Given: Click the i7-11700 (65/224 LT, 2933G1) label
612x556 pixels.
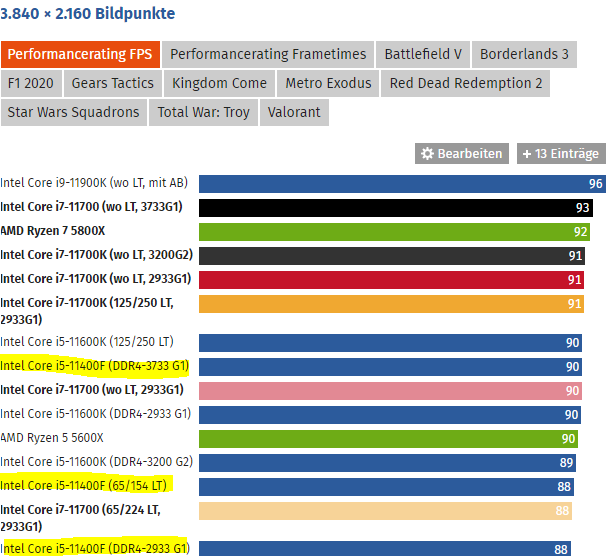Looking at the screenshot, I should pos(80,518).
